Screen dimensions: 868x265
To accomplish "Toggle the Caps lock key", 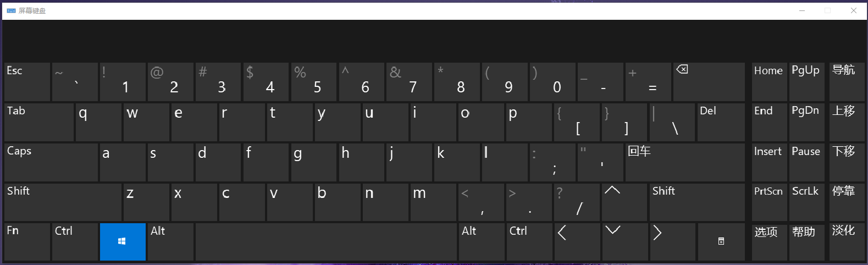I will click(51, 162).
